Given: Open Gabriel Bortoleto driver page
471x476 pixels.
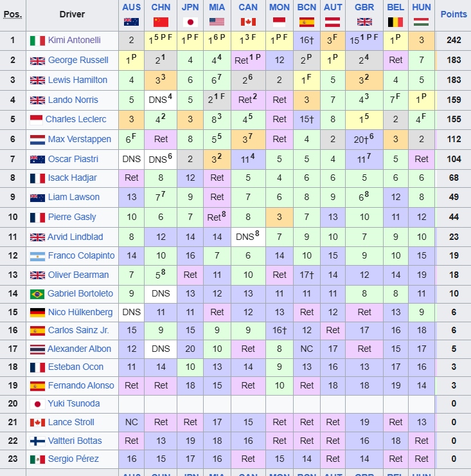Looking at the screenshot, I should coord(80,293).
